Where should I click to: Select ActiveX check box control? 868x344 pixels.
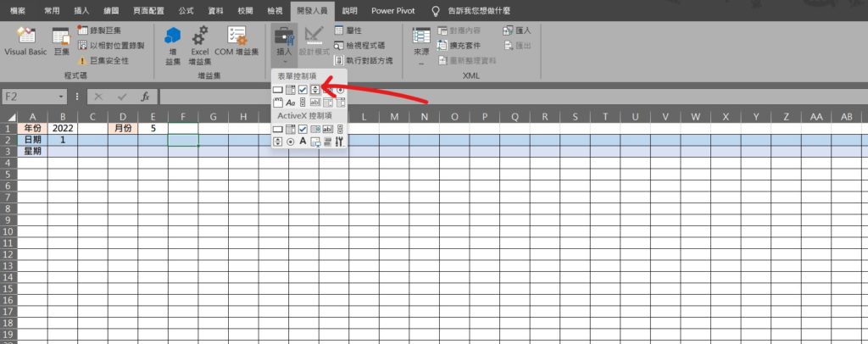303,129
